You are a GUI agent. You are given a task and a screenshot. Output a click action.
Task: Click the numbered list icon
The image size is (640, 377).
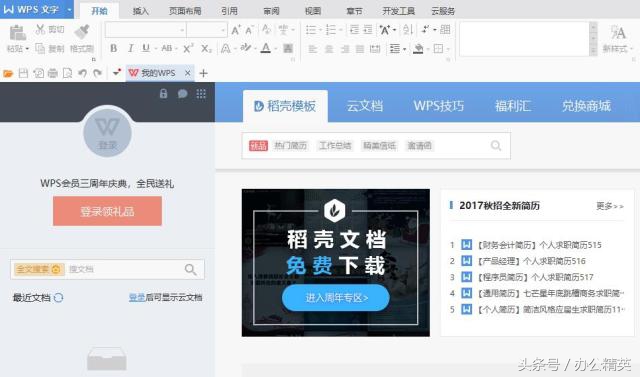pyautogui.click(x=331, y=29)
